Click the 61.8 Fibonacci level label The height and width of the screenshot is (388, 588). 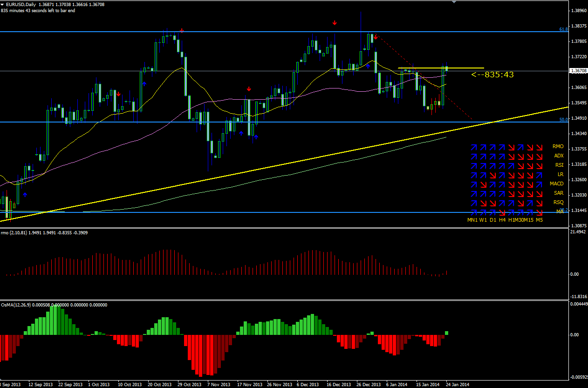(563, 29)
